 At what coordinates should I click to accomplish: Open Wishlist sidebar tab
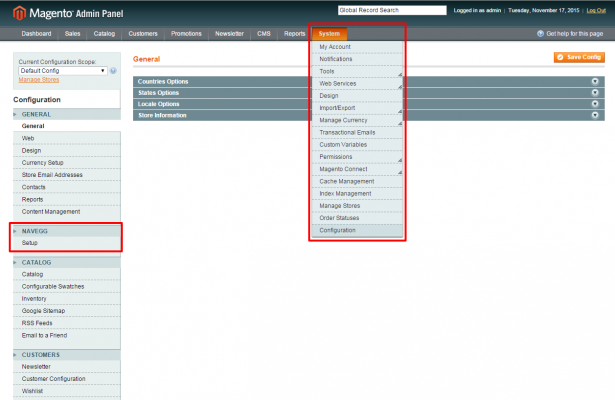pos(67,391)
